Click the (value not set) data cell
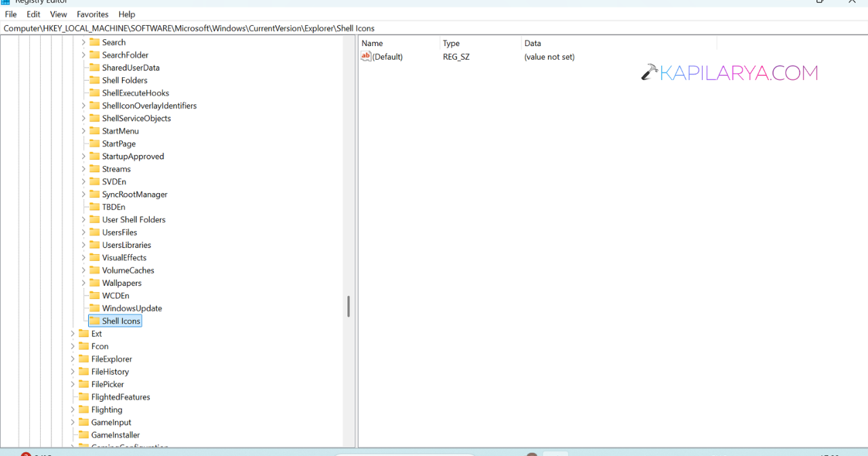Screen dimensions: 868x456 point(549,57)
